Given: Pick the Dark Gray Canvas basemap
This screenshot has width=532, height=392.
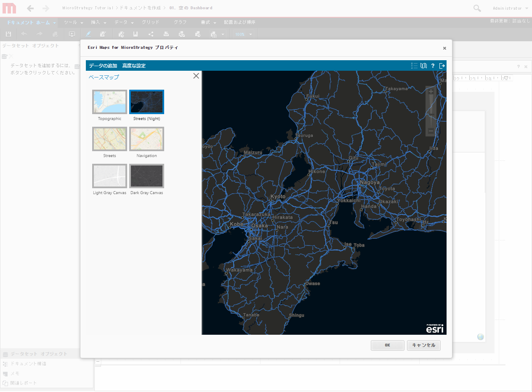Looking at the screenshot, I should coord(146,176).
